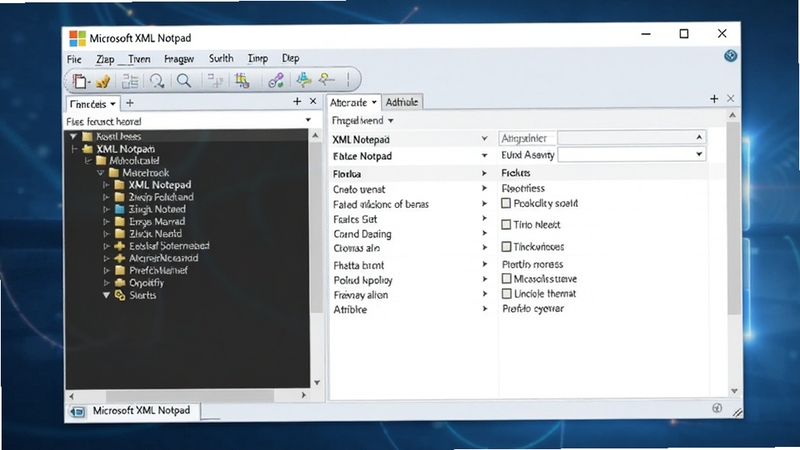The image size is (800, 450).
Task: Expand the Emgs Marrad tree node
Action: point(106,221)
